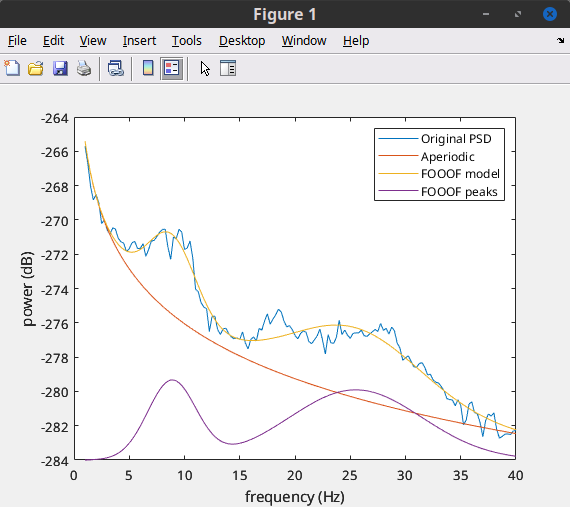
Task: Click the New Figure toolbar icon
Action: (12, 68)
